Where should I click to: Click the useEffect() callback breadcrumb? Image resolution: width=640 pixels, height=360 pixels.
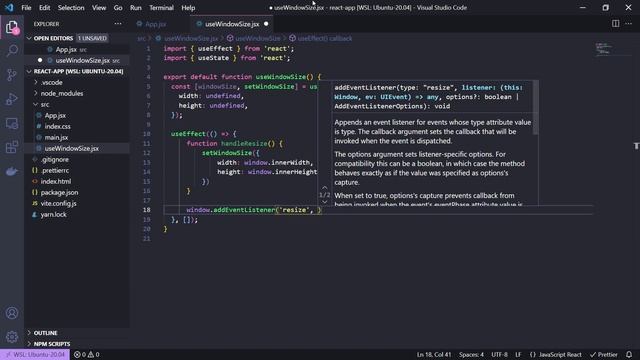(x=321, y=38)
